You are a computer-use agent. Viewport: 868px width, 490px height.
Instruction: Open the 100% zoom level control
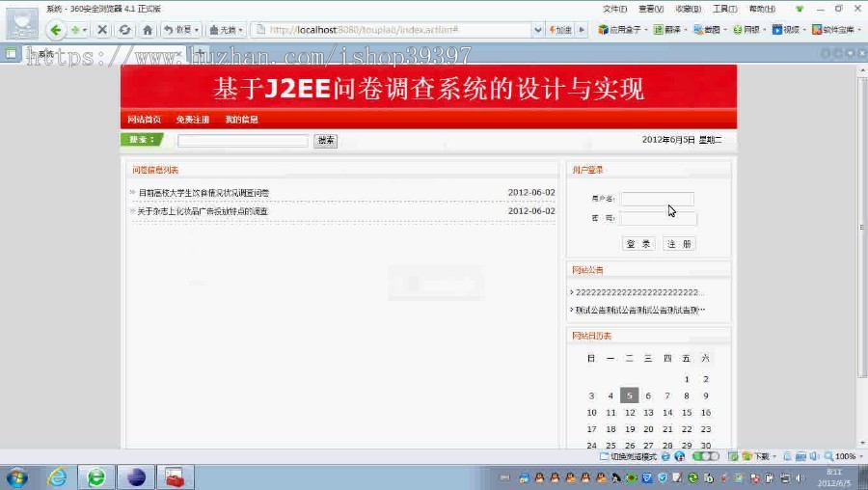coord(844,456)
